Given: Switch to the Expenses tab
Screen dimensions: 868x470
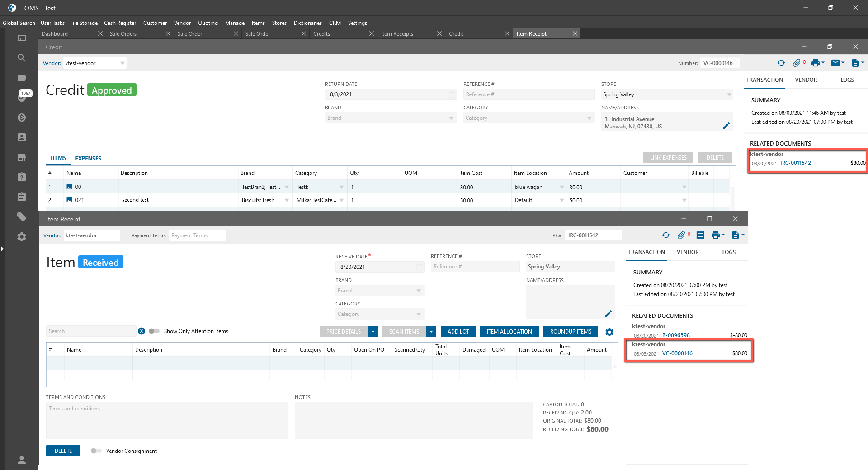Looking at the screenshot, I should (x=88, y=158).
